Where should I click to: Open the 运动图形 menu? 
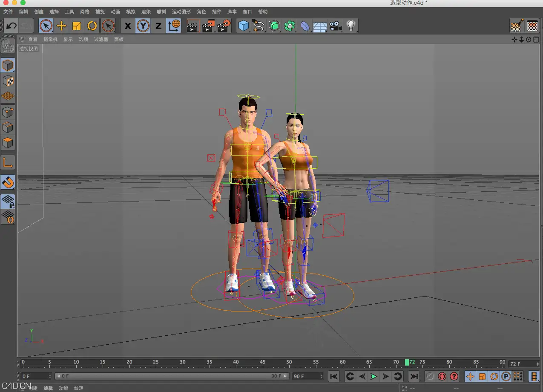coord(181,12)
